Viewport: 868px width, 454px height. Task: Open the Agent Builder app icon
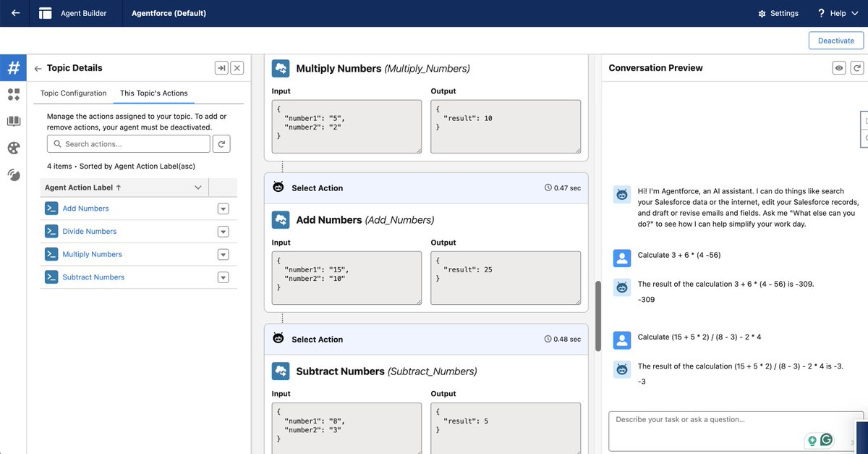46,13
